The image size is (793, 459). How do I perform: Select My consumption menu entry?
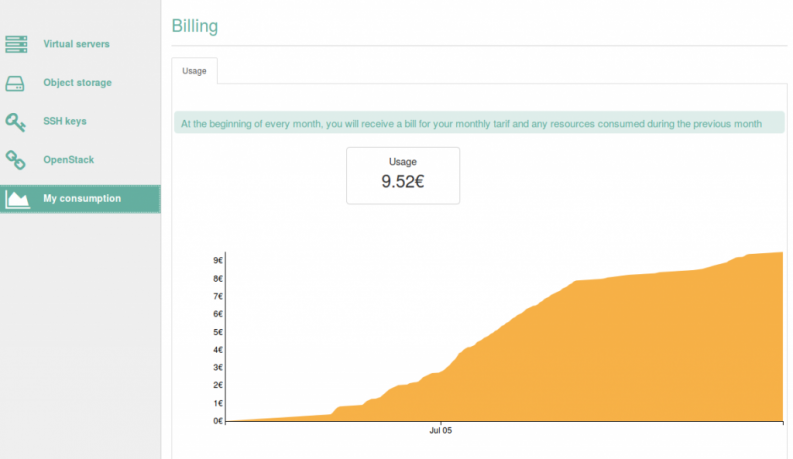pos(82,198)
